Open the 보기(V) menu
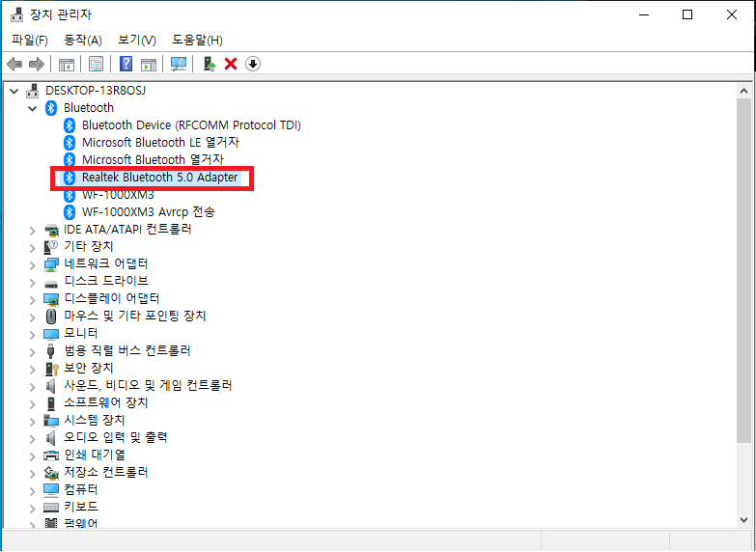756x552 pixels. pos(137,40)
